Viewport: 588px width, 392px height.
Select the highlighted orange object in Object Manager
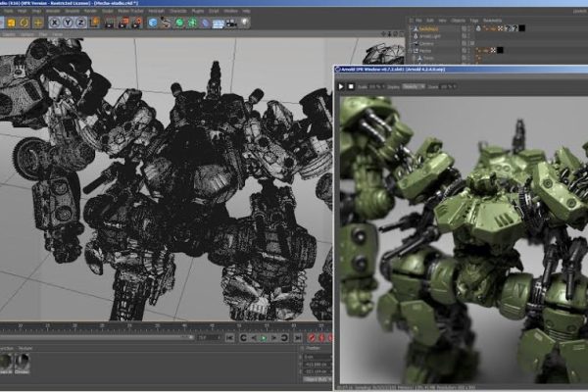[x=428, y=28]
